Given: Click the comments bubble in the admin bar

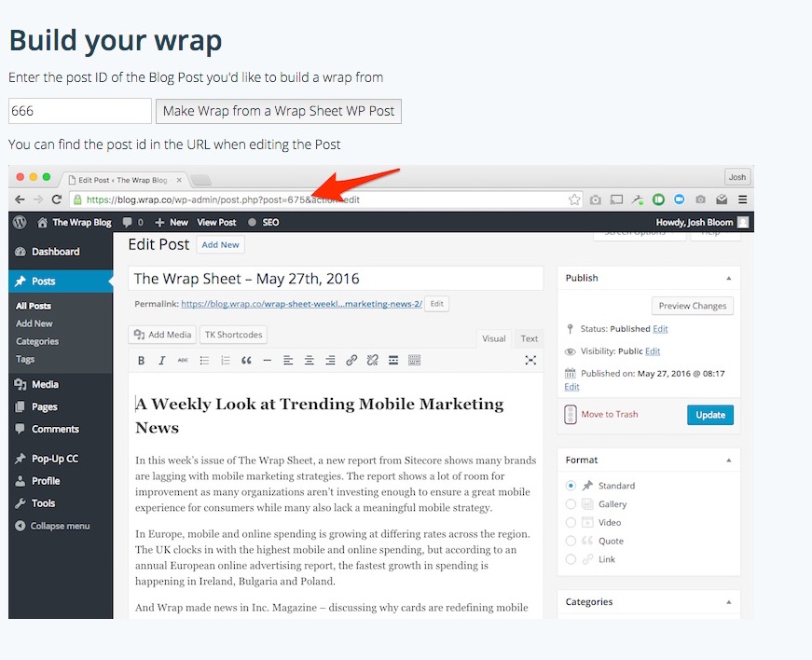Looking at the screenshot, I should (x=132, y=222).
